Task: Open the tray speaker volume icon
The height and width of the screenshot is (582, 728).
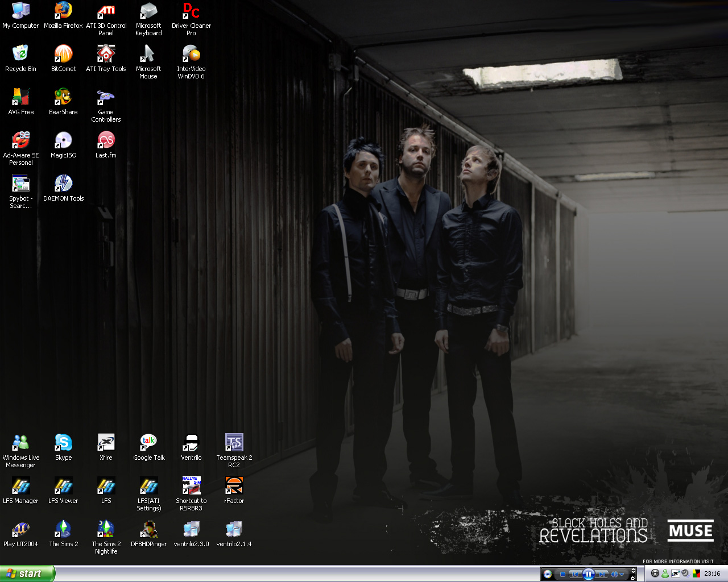Action: [685, 573]
